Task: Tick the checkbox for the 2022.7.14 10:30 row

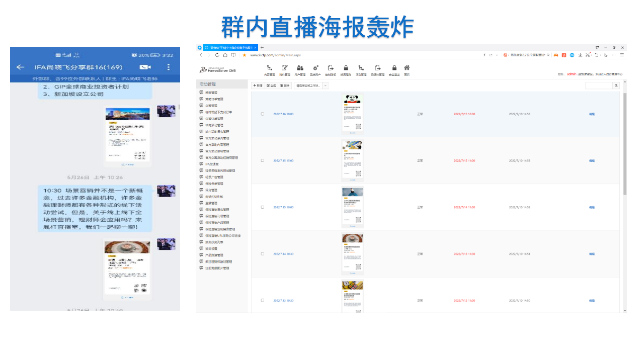Action: pos(262,254)
